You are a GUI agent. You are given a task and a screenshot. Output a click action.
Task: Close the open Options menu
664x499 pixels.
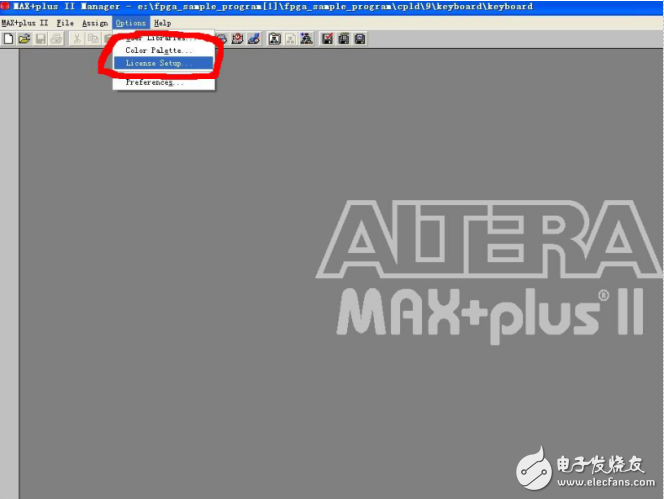click(130, 22)
